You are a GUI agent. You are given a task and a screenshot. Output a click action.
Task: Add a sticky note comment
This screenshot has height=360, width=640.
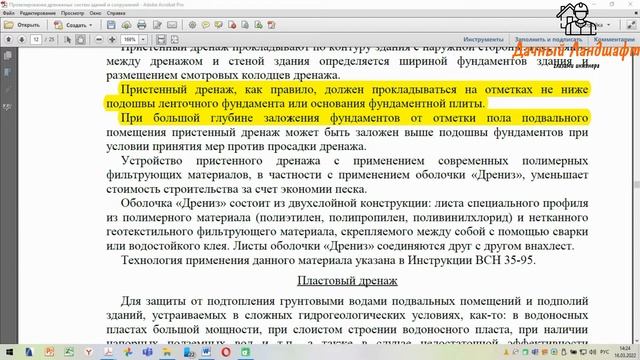tap(205, 25)
